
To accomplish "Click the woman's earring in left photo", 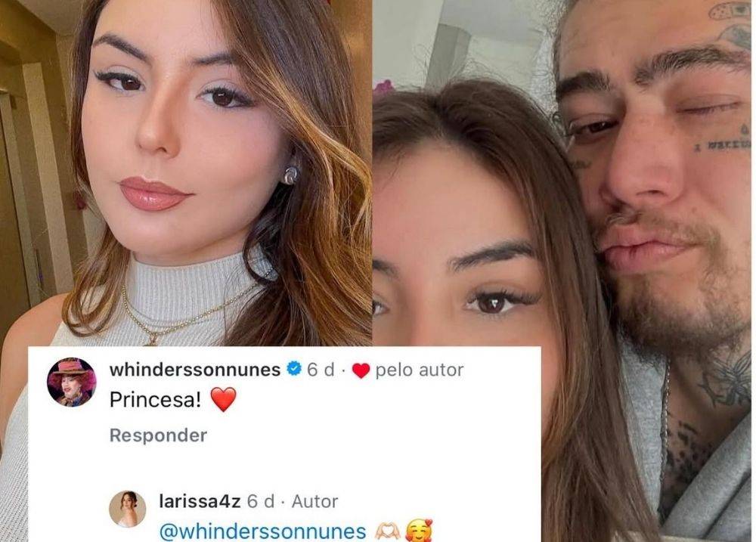I will click(291, 175).
